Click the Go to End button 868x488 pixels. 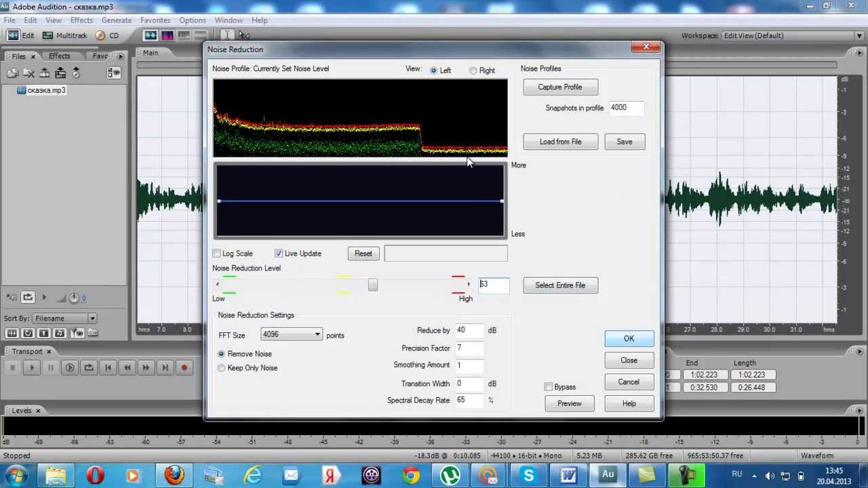(x=164, y=367)
